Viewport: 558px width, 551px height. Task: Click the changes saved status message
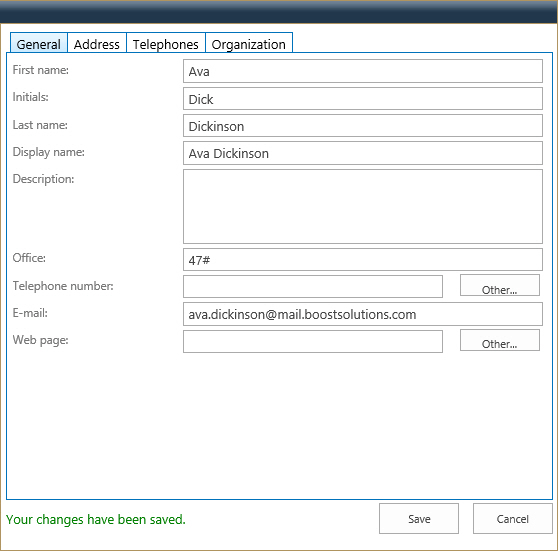pyautogui.click(x=96, y=519)
